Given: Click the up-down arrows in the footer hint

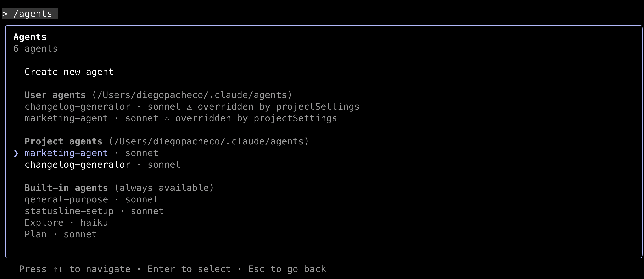Looking at the screenshot, I should click(x=58, y=269).
